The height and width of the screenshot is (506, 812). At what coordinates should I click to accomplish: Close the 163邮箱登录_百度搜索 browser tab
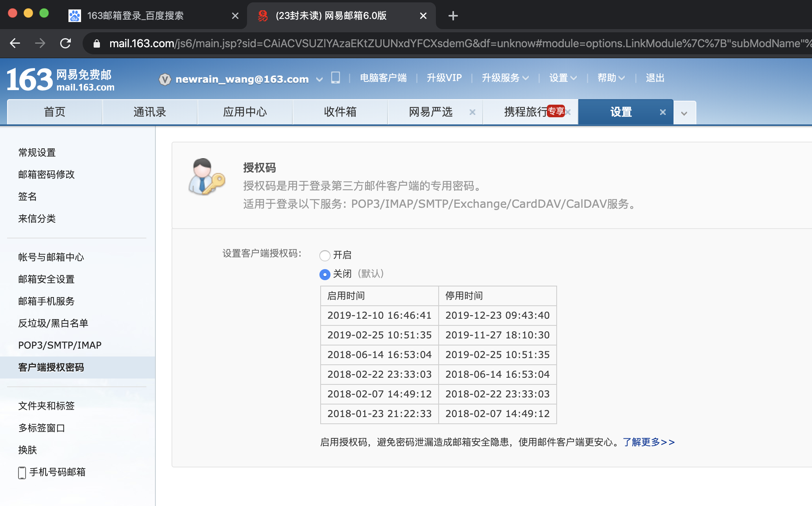[235, 16]
